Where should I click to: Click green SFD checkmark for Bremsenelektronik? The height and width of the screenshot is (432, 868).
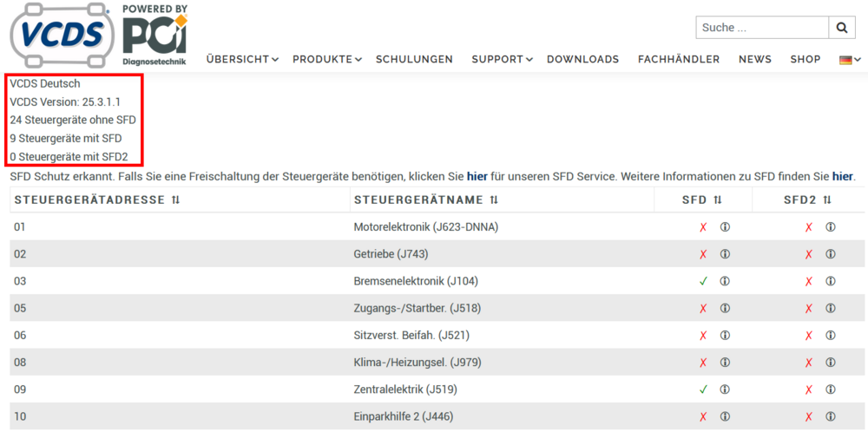[x=704, y=281]
